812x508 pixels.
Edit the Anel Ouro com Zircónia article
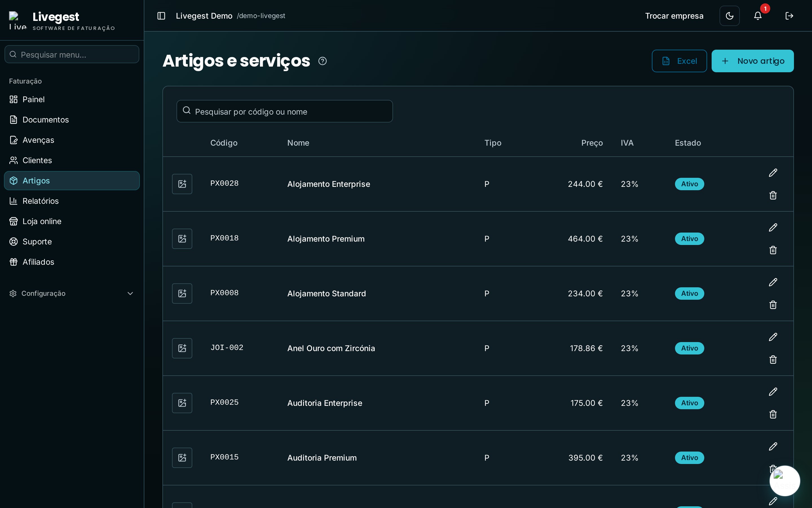click(x=773, y=337)
